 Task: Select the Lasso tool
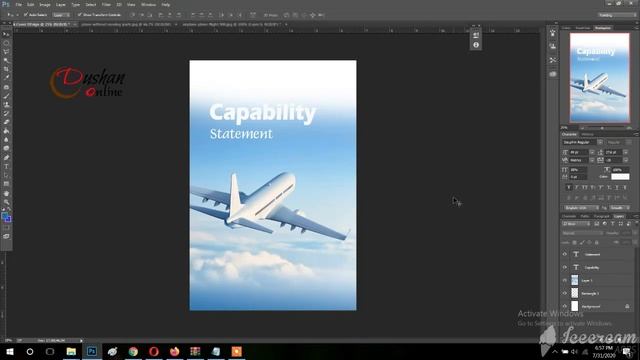(x=6, y=52)
